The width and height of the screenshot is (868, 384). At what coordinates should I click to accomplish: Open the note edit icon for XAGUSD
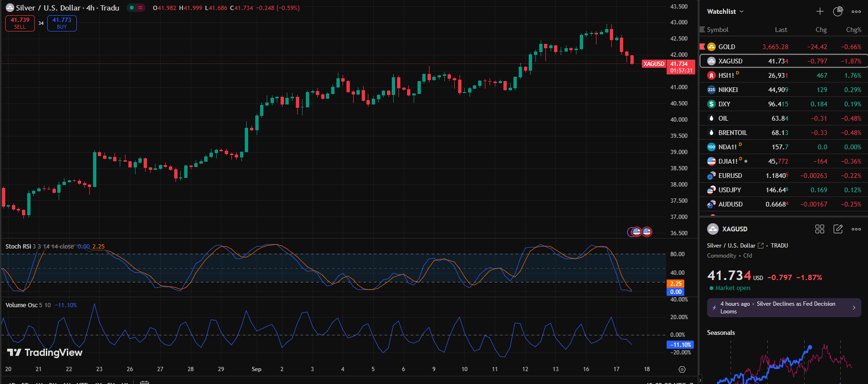[838, 229]
